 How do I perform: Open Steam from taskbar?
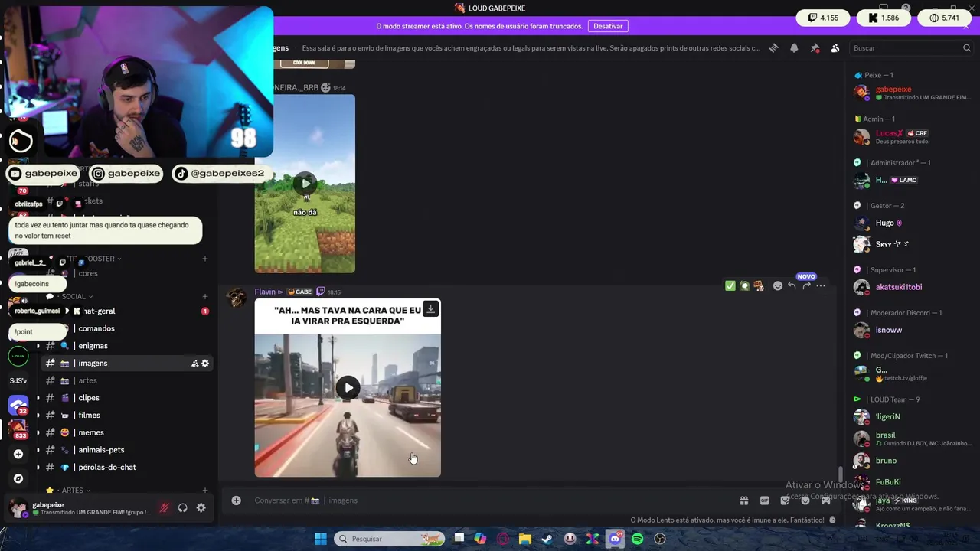pos(547,539)
